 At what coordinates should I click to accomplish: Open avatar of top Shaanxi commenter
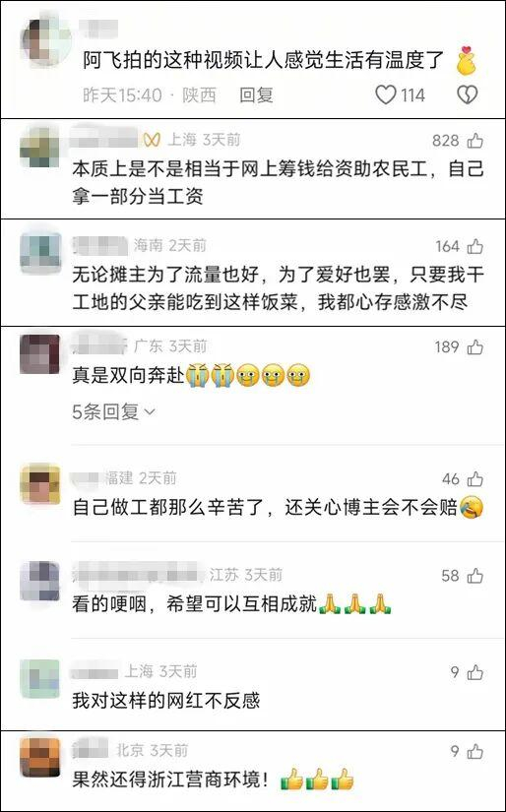[46, 41]
